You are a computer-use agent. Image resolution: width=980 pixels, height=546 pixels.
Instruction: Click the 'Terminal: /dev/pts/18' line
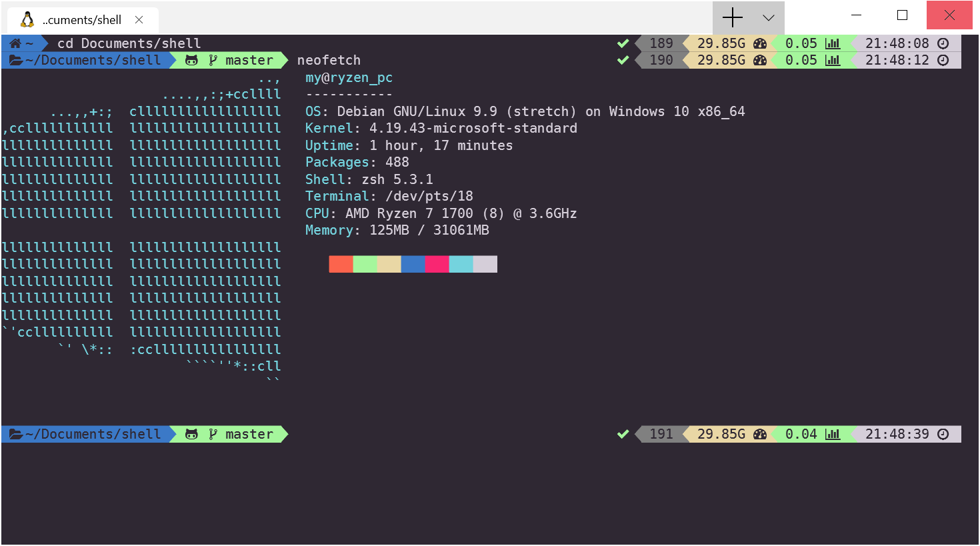(x=389, y=196)
